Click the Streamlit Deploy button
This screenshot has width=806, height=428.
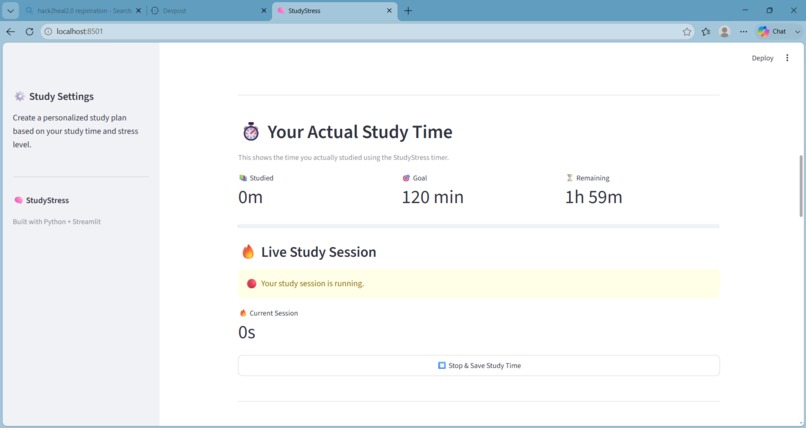coord(762,58)
